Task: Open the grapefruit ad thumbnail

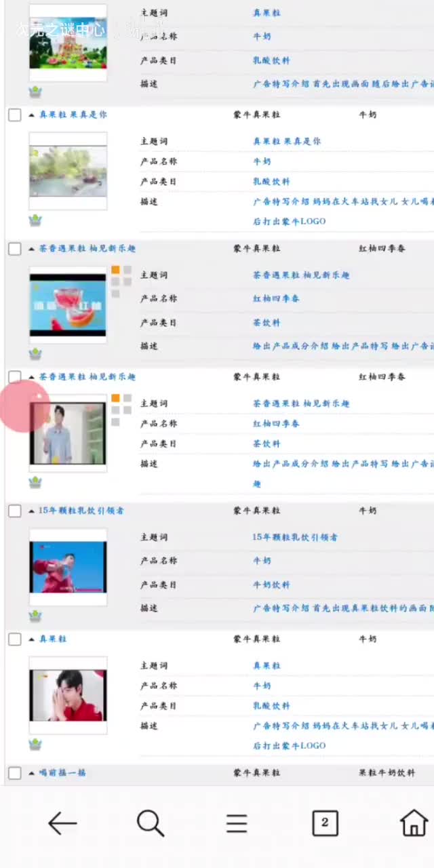Action: (68, 304)
